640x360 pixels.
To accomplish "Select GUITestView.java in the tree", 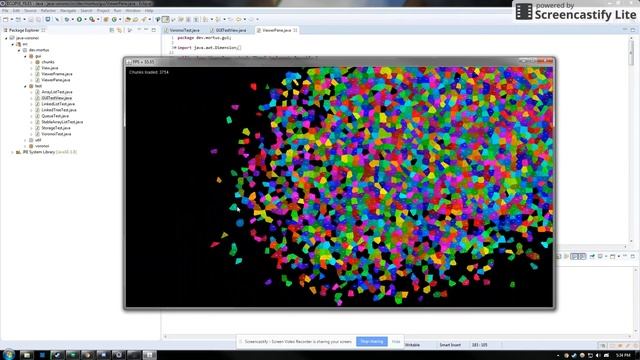I will click(x=57, y=98).
